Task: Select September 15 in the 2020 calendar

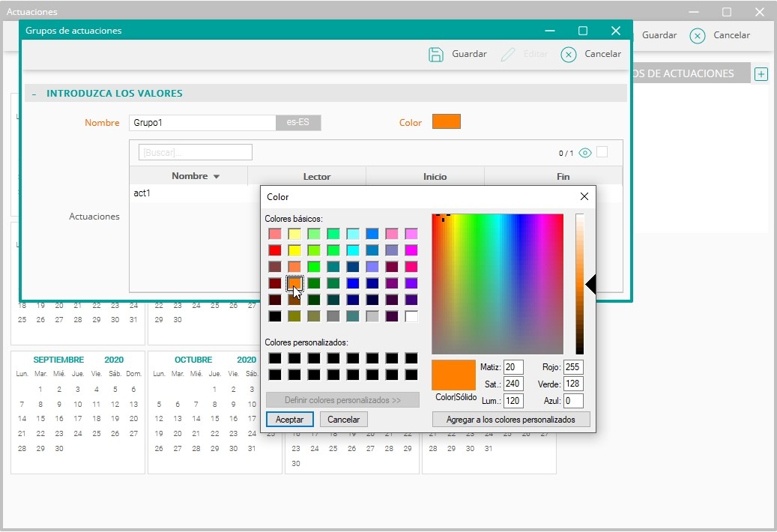Action: pyautogui.click(x=40, y=419)
